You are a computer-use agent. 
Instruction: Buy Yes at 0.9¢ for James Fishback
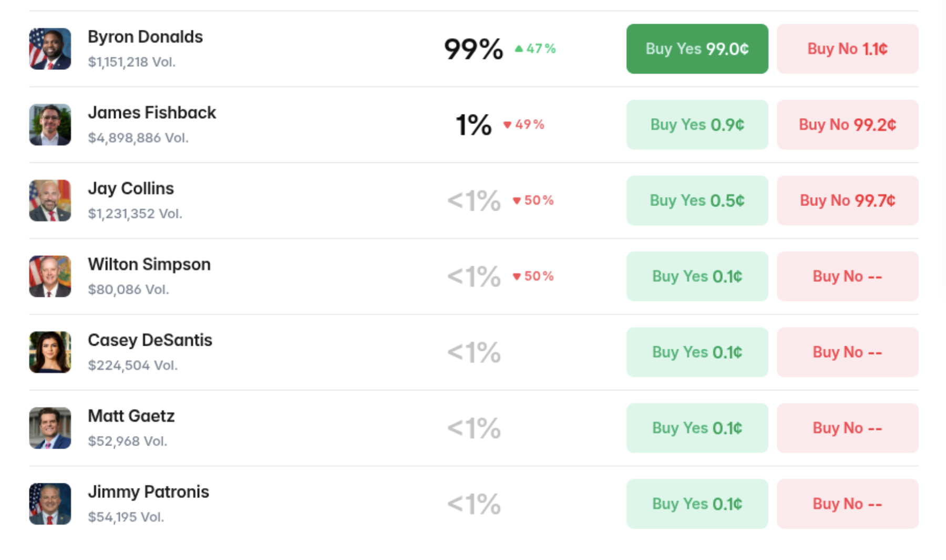[697, 125]
